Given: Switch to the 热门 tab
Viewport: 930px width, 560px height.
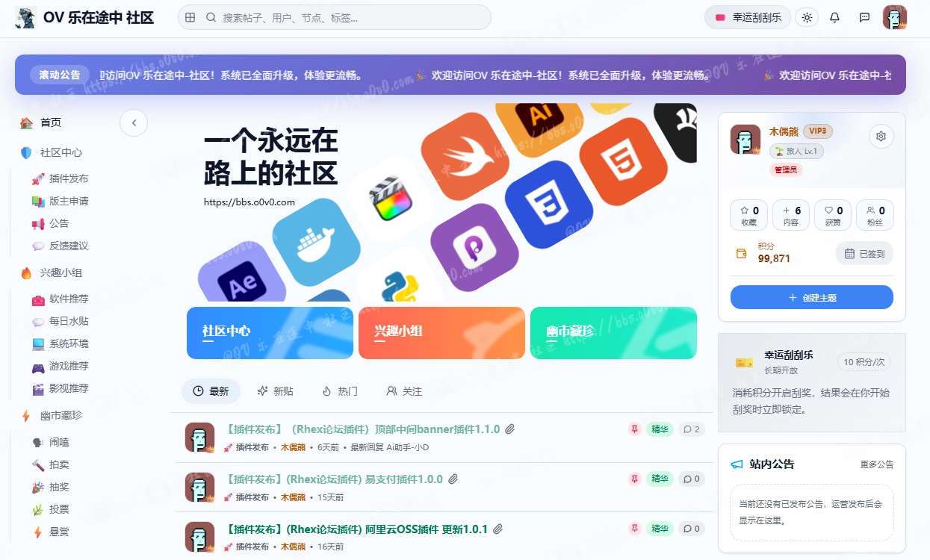Looking at the screenshot, I should tap(340, 391).
